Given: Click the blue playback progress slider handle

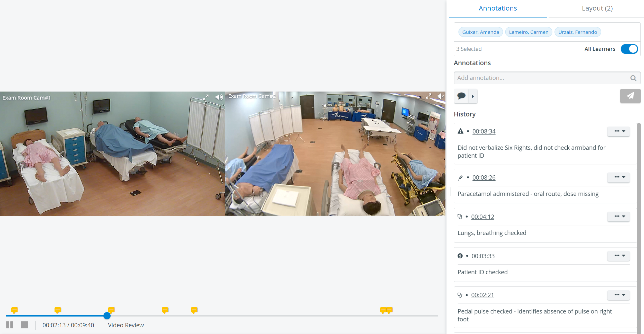Looking at the screenshot, I should coord(107,315).
